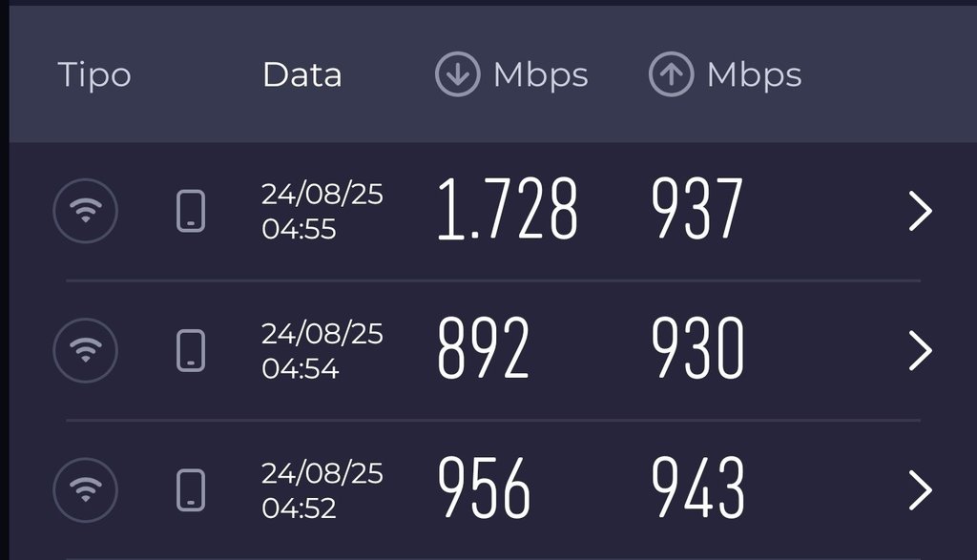Expand the 04:54 result with its chevron
The width and height of the screenshot is (977, 560).
(x=920, y=350)
